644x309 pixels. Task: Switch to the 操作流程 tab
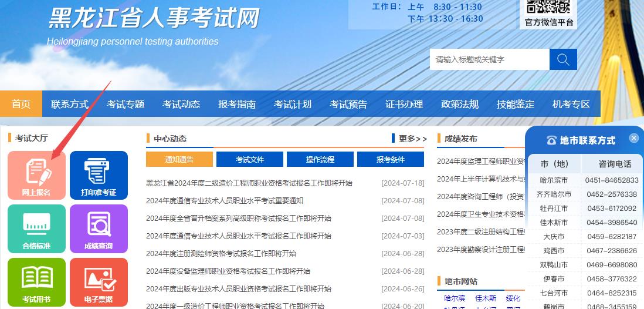coord(320,159)
